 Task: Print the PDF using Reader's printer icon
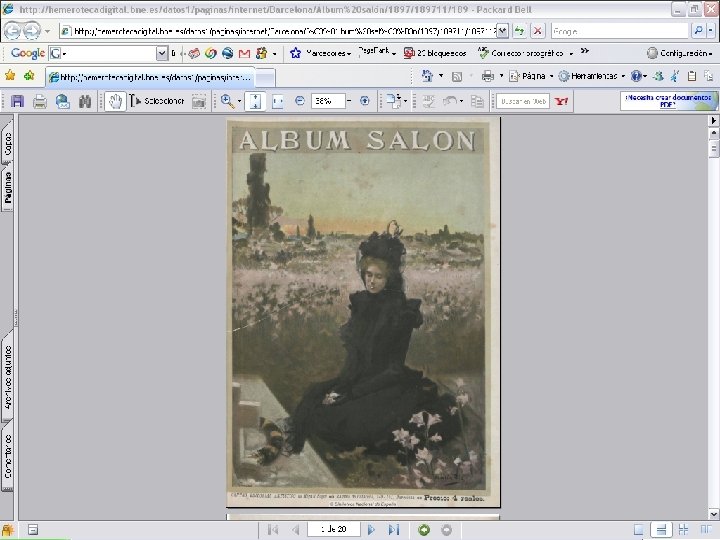click(39, 101)
